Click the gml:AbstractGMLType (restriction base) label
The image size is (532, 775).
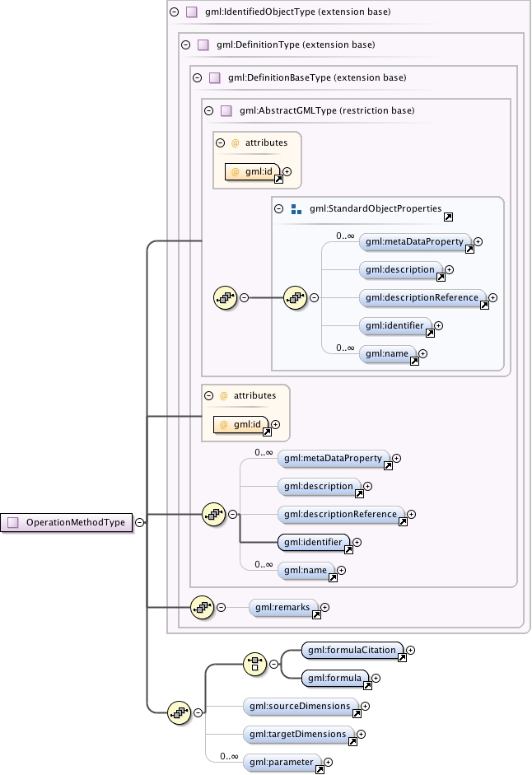(327, 110)
